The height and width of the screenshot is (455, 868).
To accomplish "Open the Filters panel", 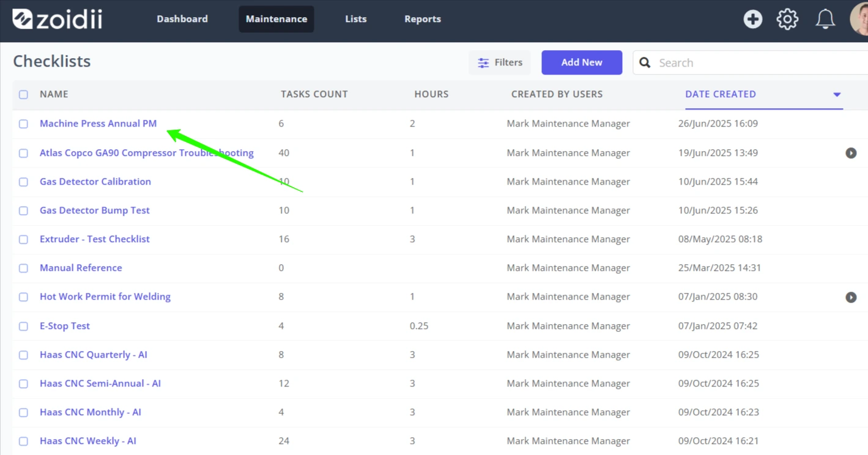I will [x=500, y=62].
